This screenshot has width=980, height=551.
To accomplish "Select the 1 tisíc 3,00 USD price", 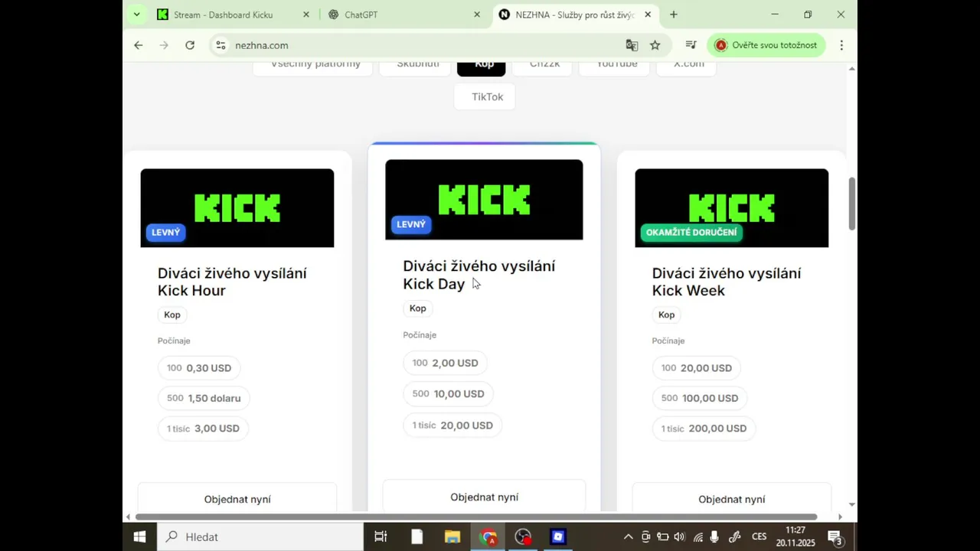I will point(203,429).
